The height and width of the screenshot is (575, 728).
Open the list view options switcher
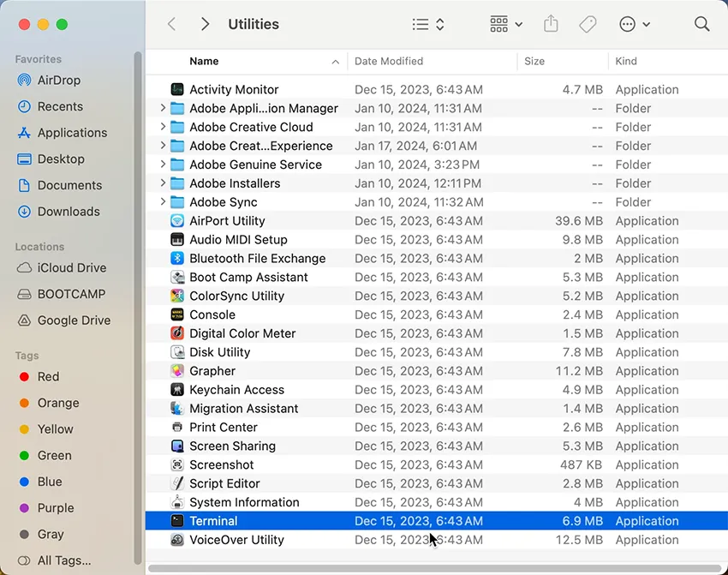point(428,24)
